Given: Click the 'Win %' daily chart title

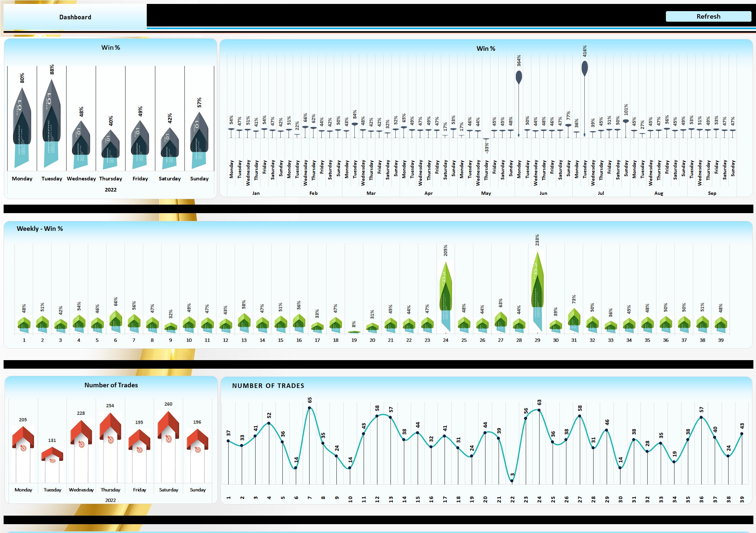Looking at the screenshot, I should (x=486, y=48).
